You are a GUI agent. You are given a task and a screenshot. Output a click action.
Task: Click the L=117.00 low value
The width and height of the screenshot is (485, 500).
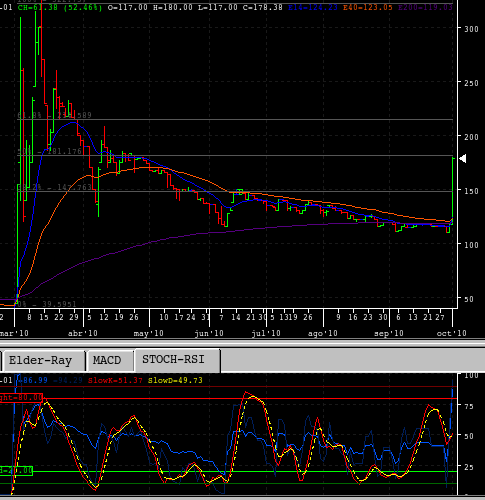coord(218,7)
